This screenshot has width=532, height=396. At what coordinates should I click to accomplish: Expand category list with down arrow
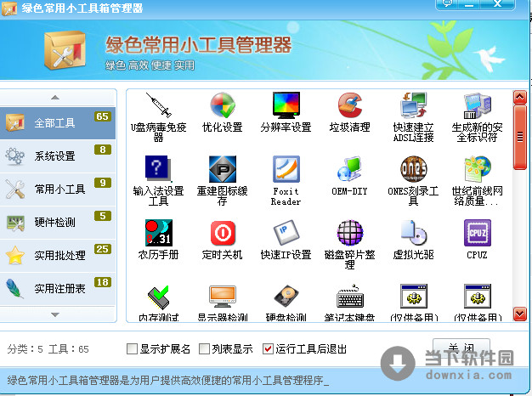pyautogui.click(x=55, y=314)
